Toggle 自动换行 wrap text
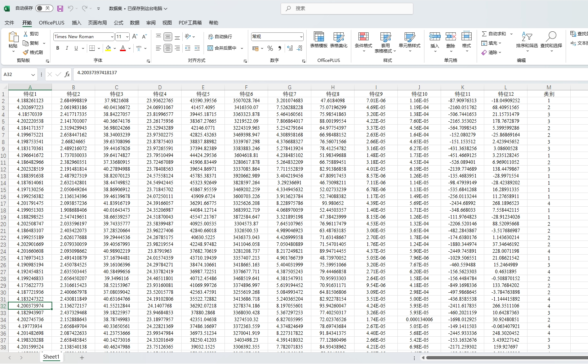Screen dimensions: 588x364 (220, 37)
